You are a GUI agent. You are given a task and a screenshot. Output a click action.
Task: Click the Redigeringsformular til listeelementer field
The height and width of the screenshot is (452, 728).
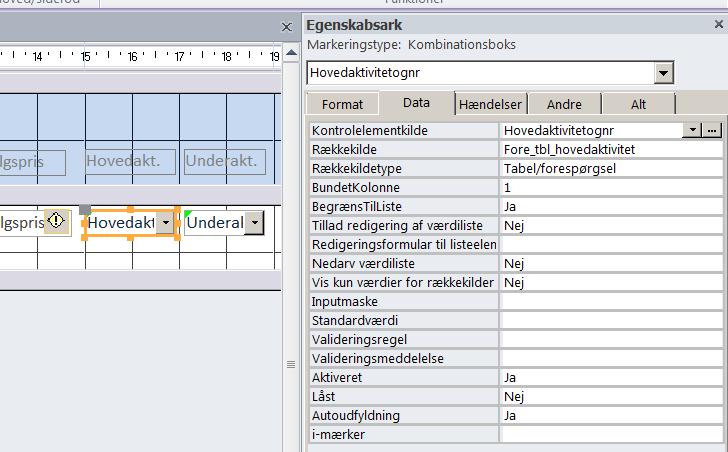point(611,245)
